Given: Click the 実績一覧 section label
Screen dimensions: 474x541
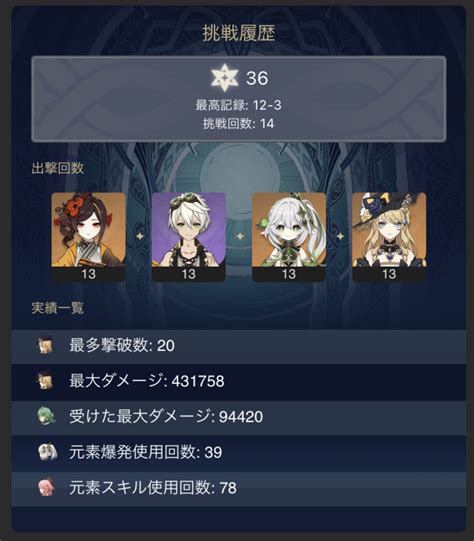Looking at the screenshot, I should point(58,308).
